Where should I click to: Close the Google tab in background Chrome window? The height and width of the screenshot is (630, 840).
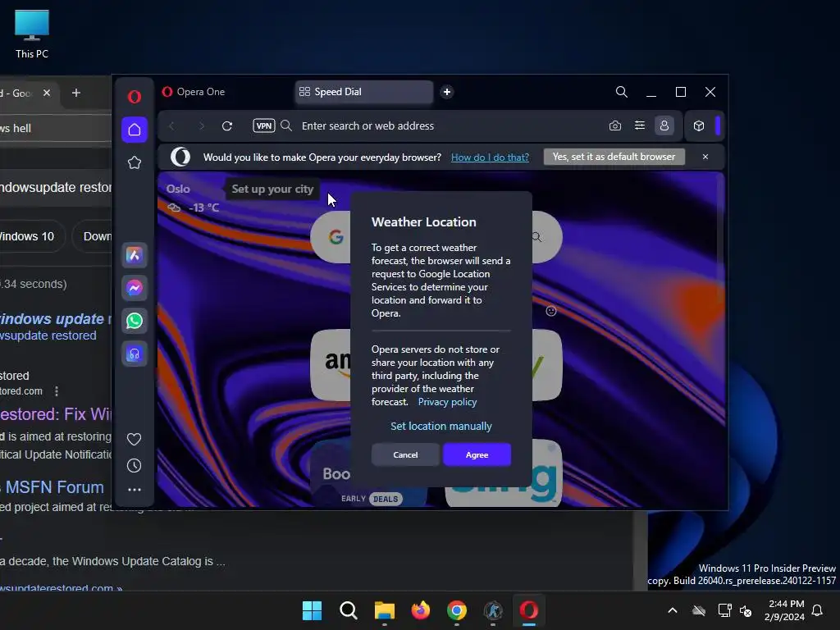coord(47,93)
